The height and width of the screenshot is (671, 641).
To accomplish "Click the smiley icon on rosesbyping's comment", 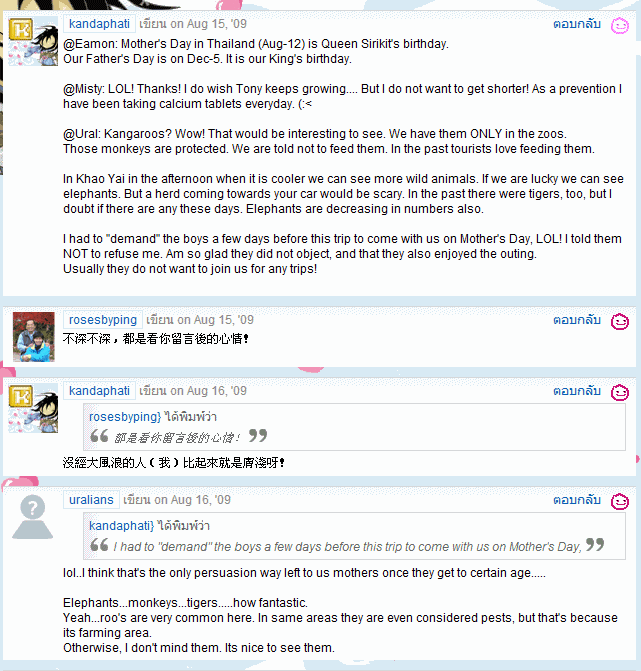I will click(619, 322).
